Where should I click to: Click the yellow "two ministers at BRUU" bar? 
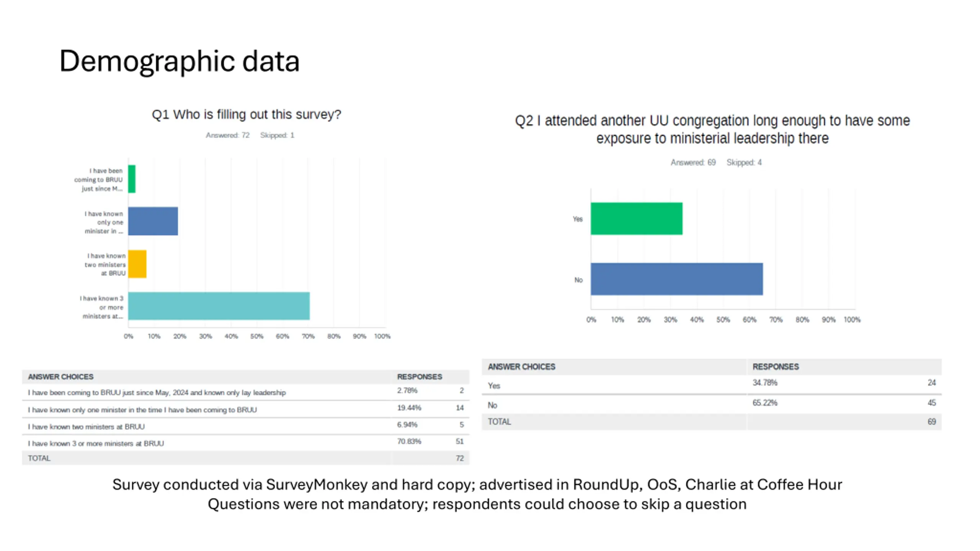pos(137,264)
